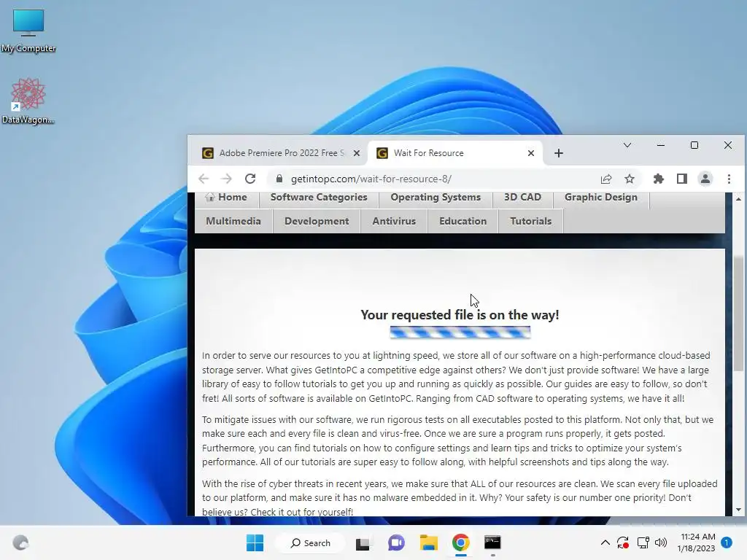Click paragraph starting 'With the rise of cyber threats'
The width and height of the screenshot is (747, 560).
coord(460,497)
